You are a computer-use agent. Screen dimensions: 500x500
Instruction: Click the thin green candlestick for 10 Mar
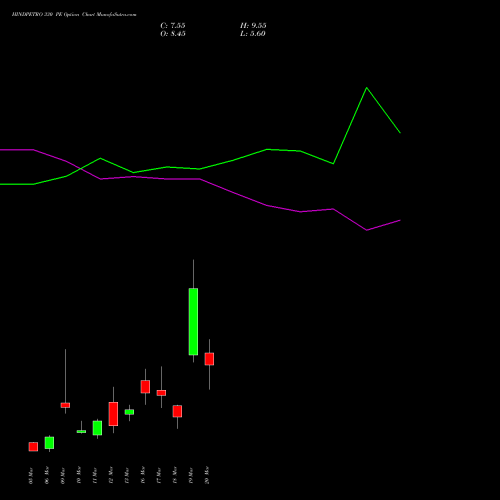click(x=81, y=431)
